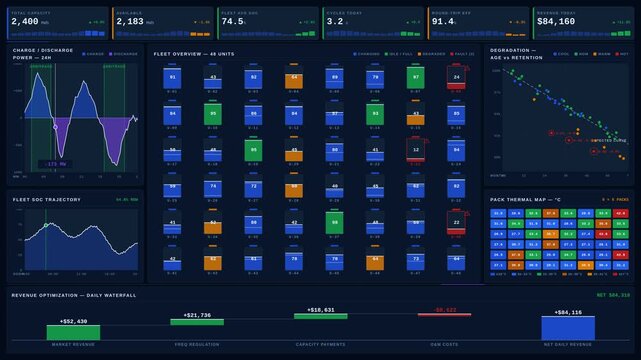Click the Freq Regulation +$21,736 bar

click(x=197, y=322)
